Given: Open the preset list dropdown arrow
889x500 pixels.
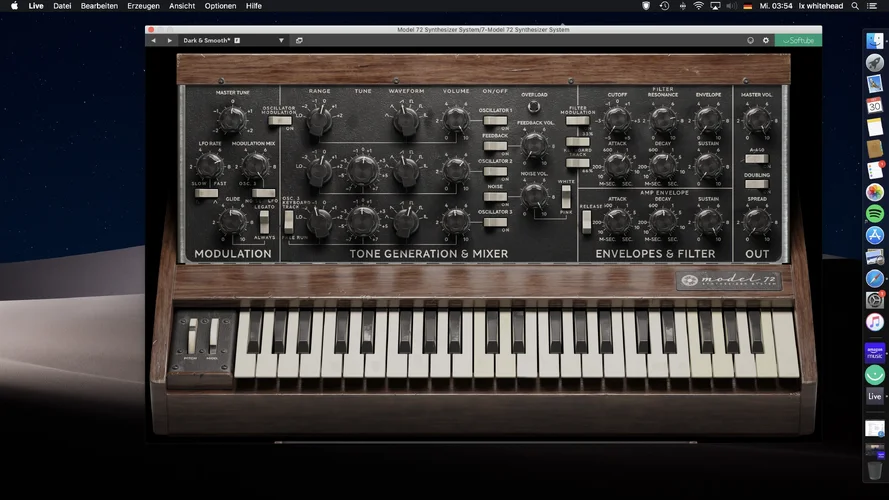Looking at the screenshot, I should (281, 41).
